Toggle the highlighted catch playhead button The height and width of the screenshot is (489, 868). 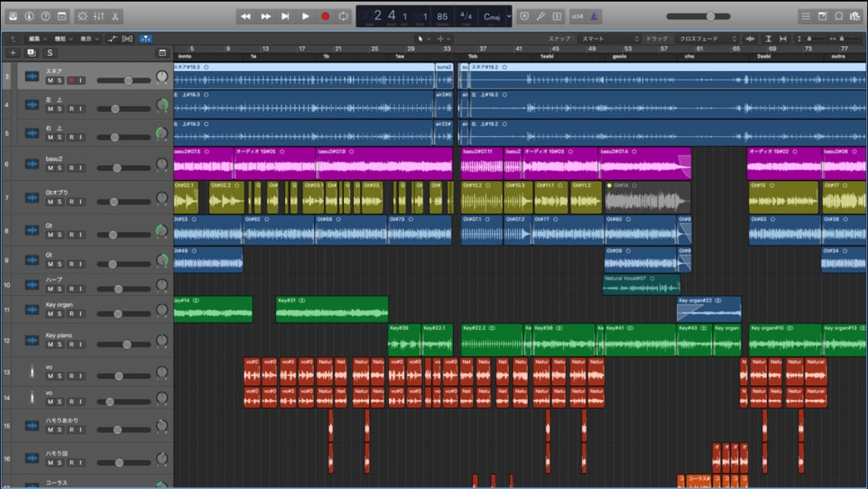pos(146,39)
